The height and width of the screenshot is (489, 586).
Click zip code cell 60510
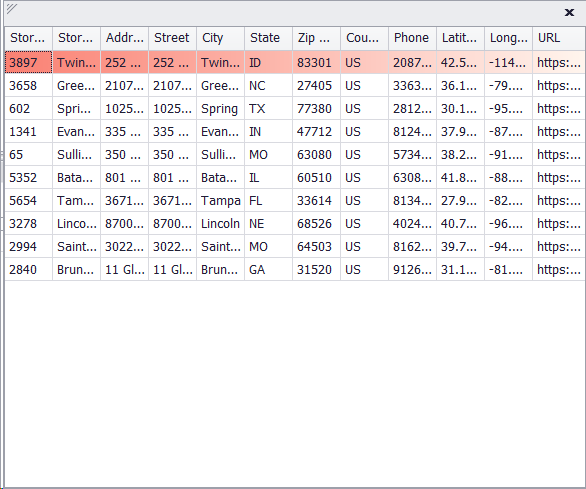316,178
